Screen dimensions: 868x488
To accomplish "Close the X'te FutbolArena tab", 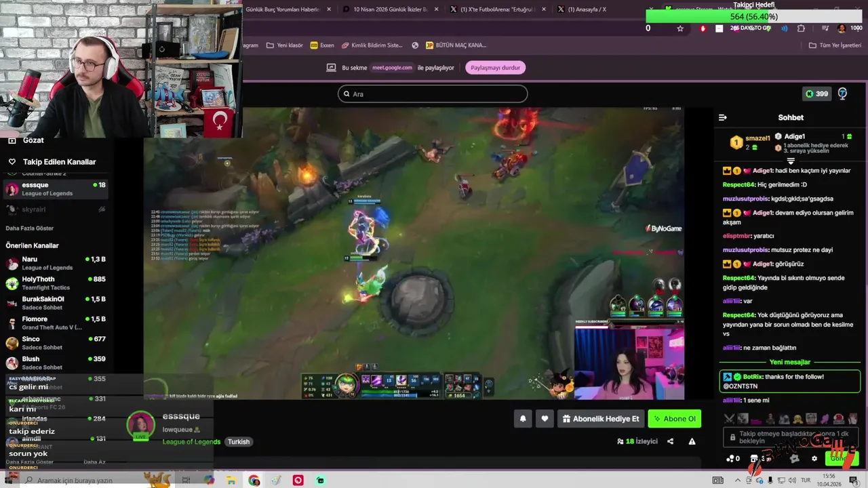I will [545, 9].
